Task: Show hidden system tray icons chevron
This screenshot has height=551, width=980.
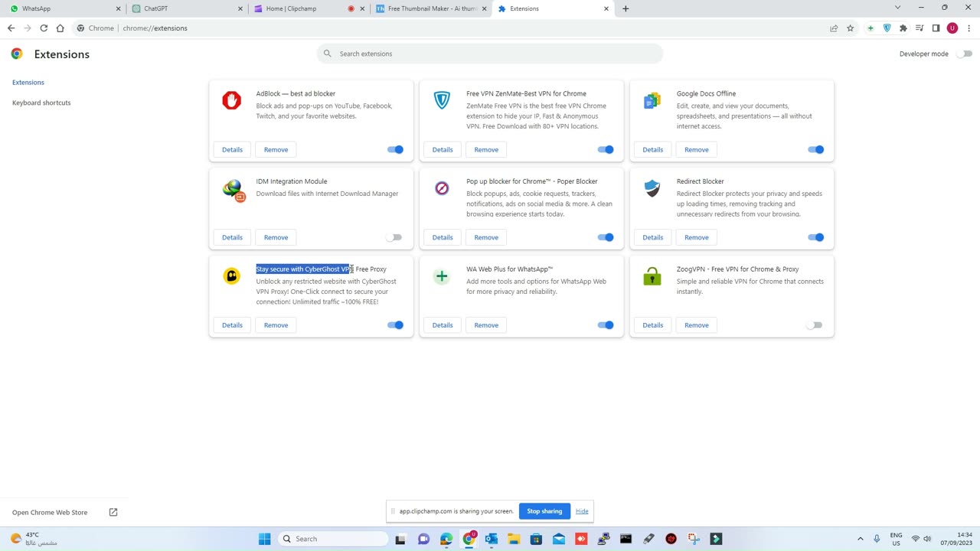Action: [860, 539]
